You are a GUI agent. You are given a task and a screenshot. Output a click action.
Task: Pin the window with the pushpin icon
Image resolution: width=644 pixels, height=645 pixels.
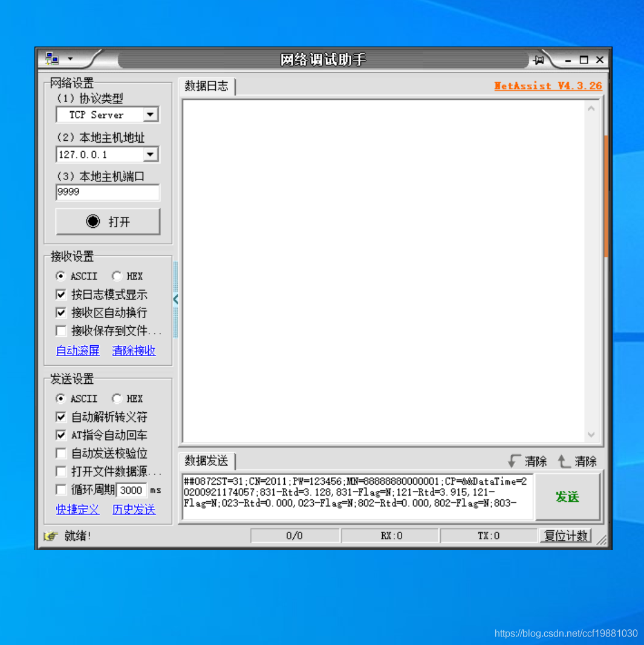[x=539, y=60]
